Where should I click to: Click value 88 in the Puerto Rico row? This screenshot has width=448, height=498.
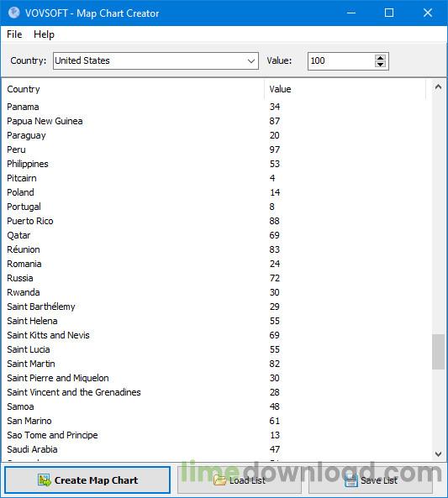275,221
